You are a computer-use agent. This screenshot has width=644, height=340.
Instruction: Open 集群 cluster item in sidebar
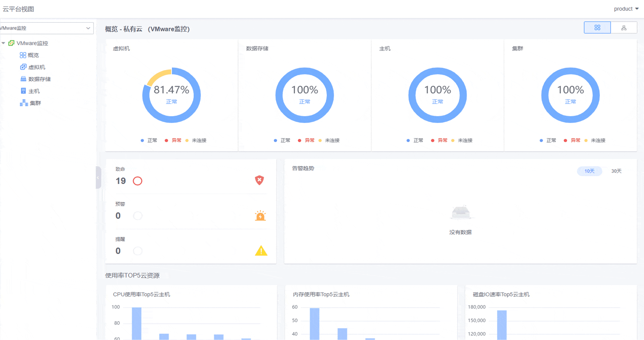pos(35,103)
